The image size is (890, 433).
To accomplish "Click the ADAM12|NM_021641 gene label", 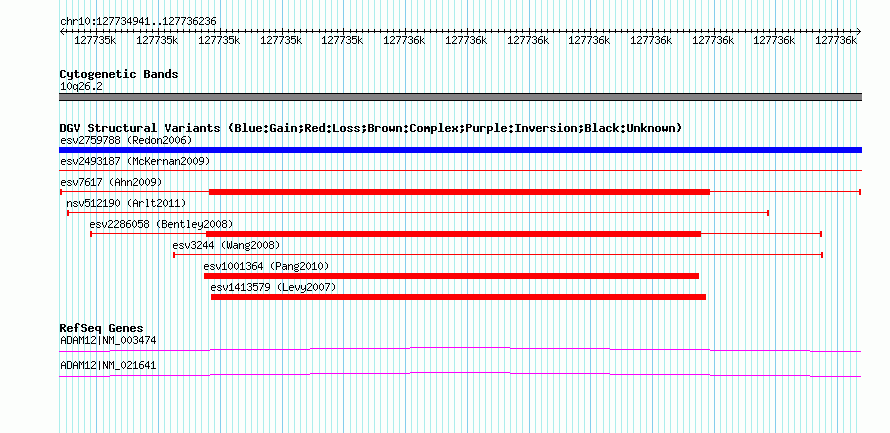I will click(x=108, y=366).
